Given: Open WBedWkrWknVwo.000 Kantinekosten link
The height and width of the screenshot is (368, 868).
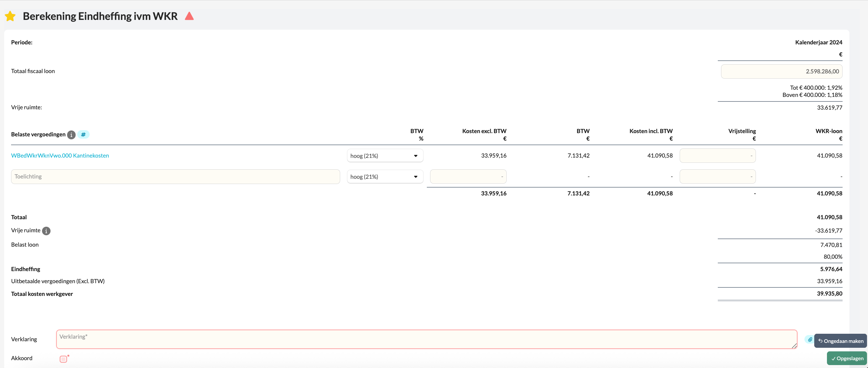Looking at the screenshot, I should [60, 156].
